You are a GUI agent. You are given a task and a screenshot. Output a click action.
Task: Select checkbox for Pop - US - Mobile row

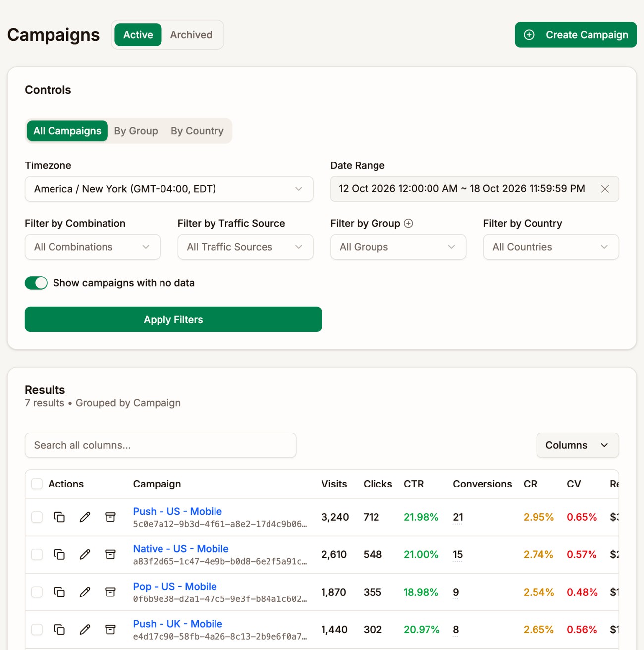[37, 592]
